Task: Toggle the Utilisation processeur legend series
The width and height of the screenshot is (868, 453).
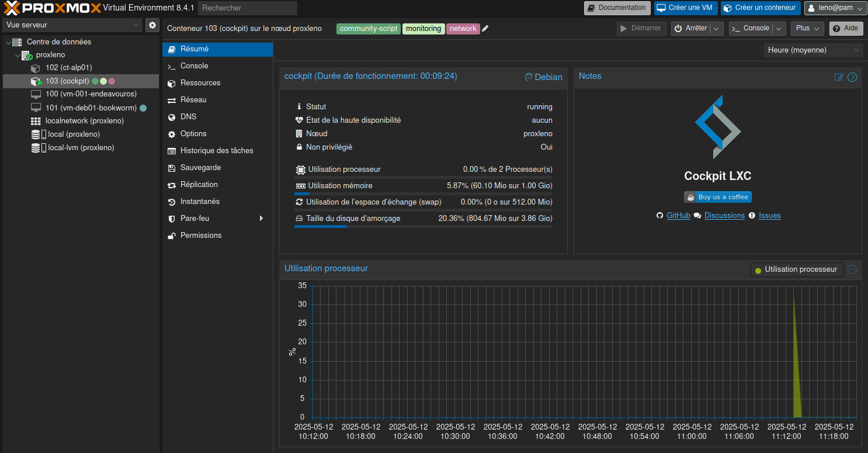Action: tap(796, 269)
